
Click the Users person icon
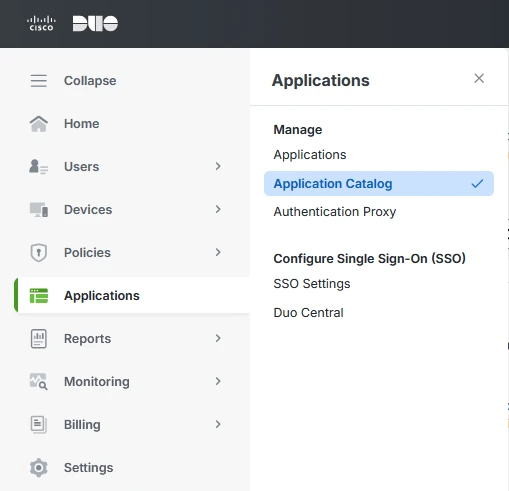(x=39, y=167)
